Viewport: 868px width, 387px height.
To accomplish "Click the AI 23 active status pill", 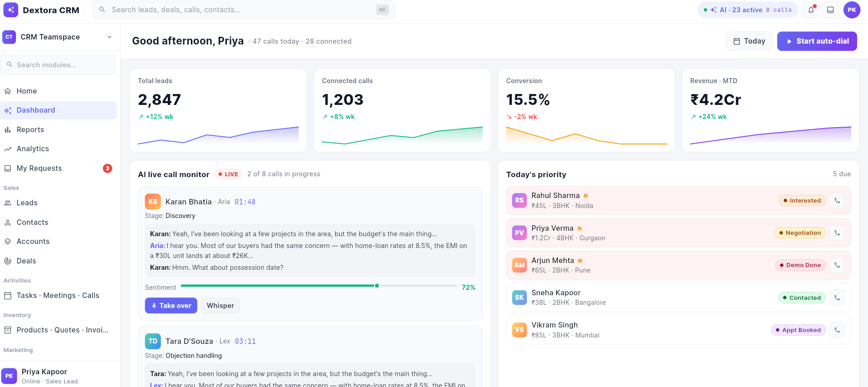I will tap(748, 10).
